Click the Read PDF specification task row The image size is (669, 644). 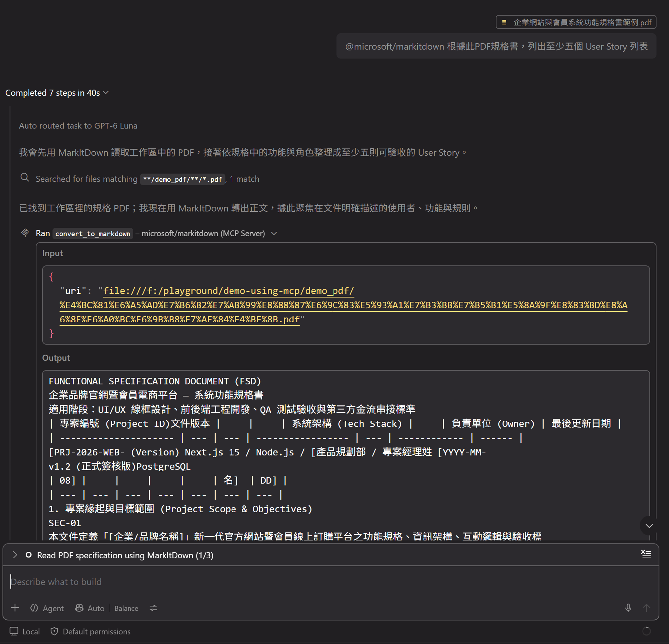click(x=331, y=555)
